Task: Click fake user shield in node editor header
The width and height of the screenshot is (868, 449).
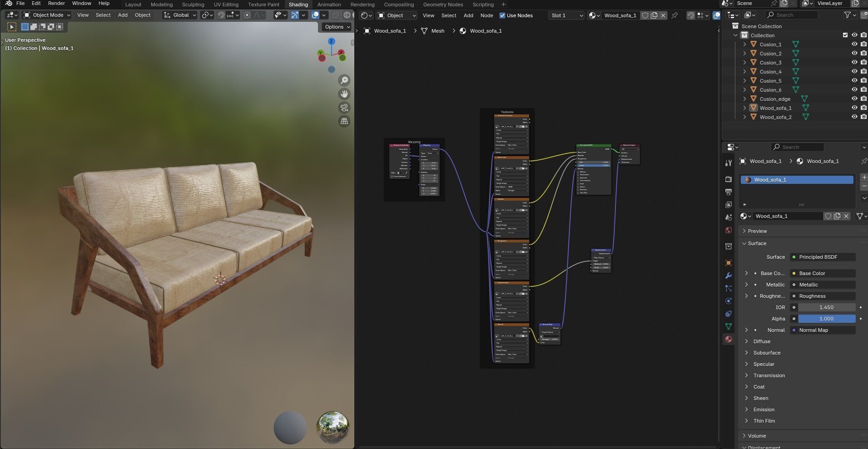Action: pyautogui.click(x=645, y=15)
